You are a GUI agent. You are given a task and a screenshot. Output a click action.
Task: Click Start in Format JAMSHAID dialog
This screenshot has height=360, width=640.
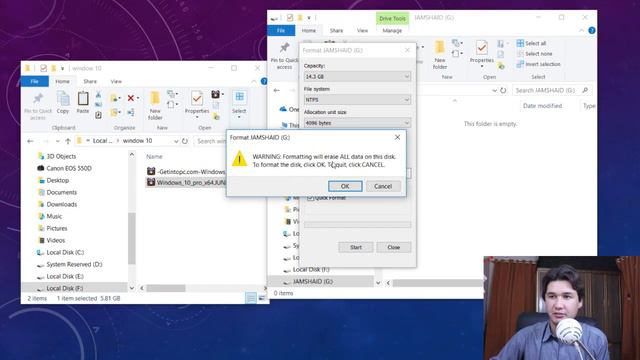[x=356, y=247]
